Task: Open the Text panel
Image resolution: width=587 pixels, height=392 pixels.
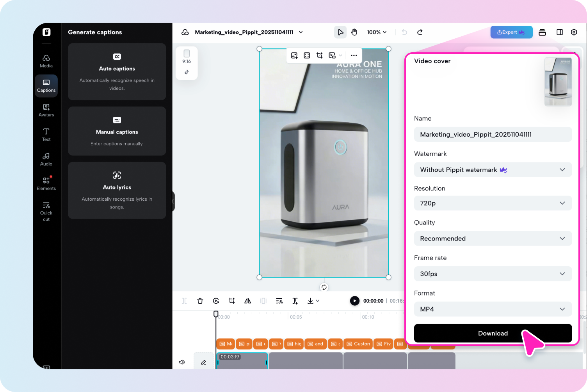Action: click(46, 135)
